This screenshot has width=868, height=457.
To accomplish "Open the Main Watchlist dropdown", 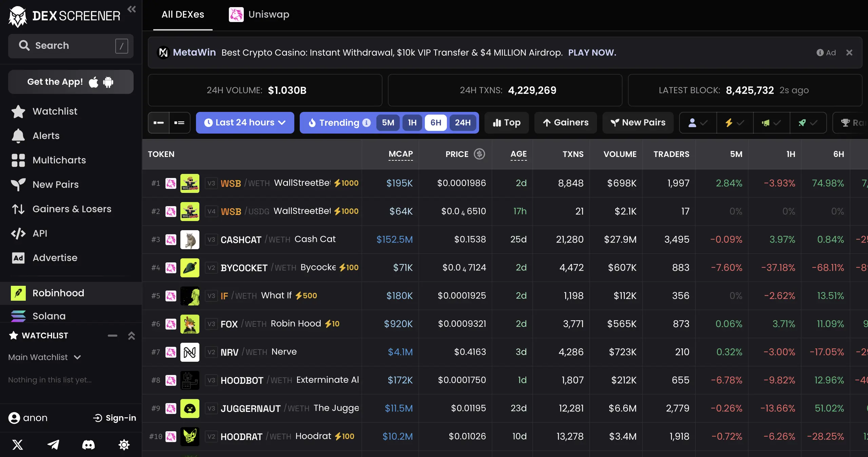I will tap(44, 357).
